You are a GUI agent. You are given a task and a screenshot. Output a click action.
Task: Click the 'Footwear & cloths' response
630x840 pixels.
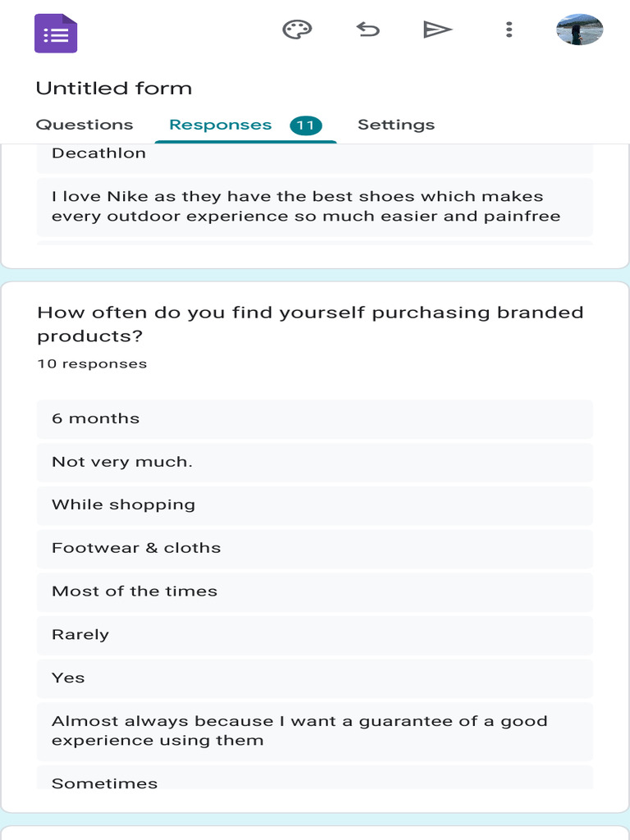click(x=315, y=549)
